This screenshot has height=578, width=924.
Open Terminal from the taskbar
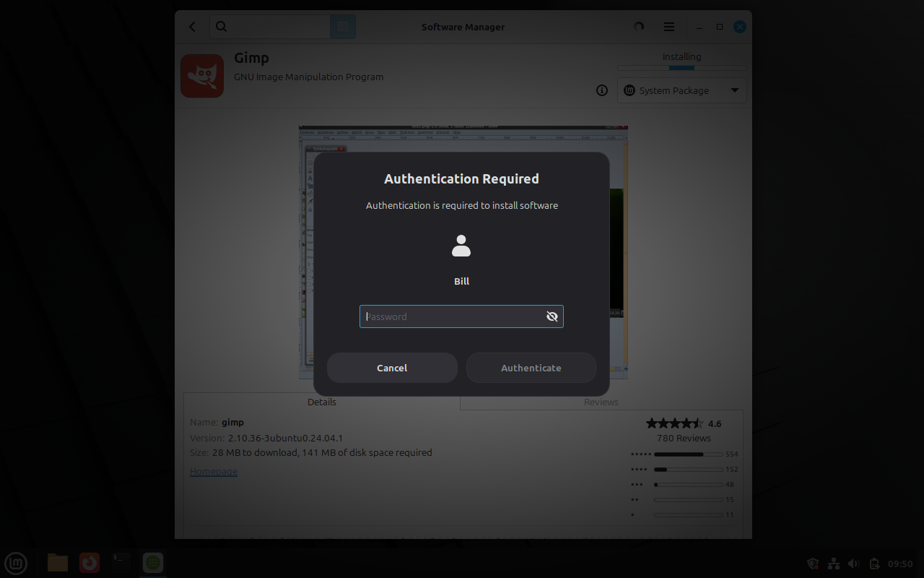121,562
